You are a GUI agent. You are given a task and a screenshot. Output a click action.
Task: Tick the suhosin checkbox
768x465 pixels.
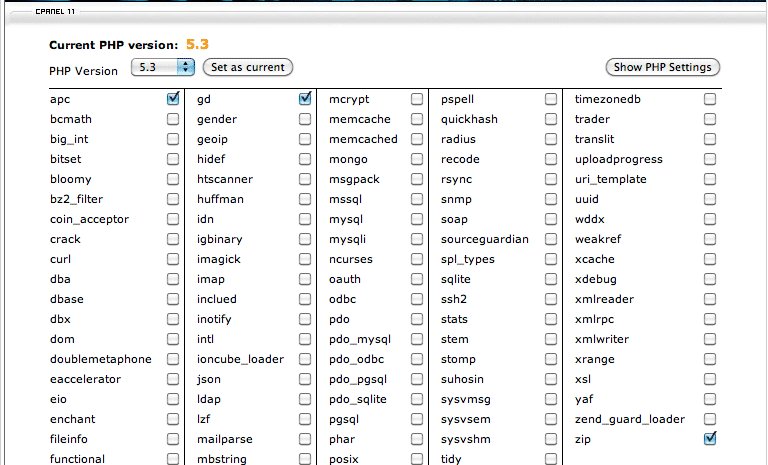point(551,379)
